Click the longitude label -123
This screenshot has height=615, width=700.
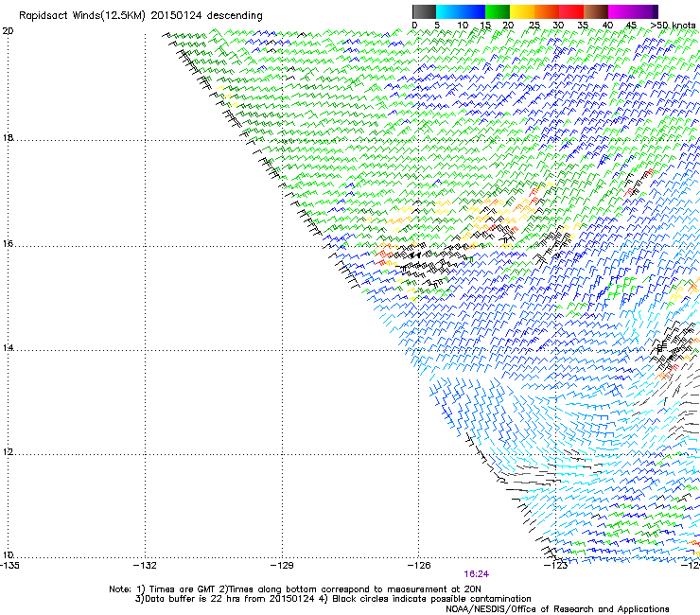(x=556, y=566)
